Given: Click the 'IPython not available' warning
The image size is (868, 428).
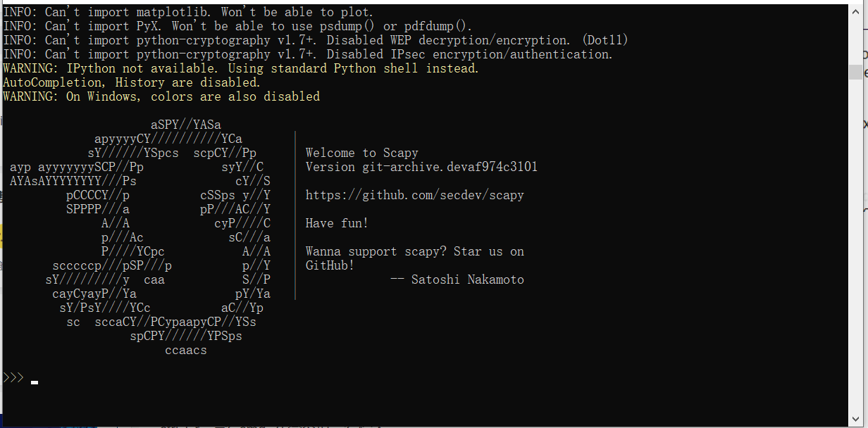Looking at the screenshot, I should coord(241,68).
